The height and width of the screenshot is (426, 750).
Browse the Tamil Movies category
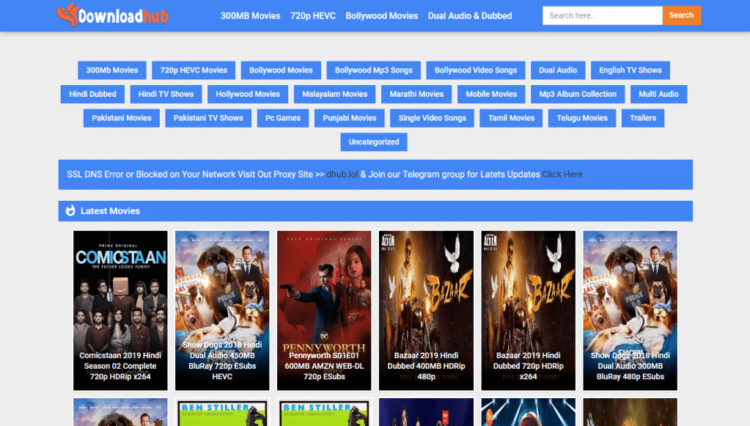point(511,118)
